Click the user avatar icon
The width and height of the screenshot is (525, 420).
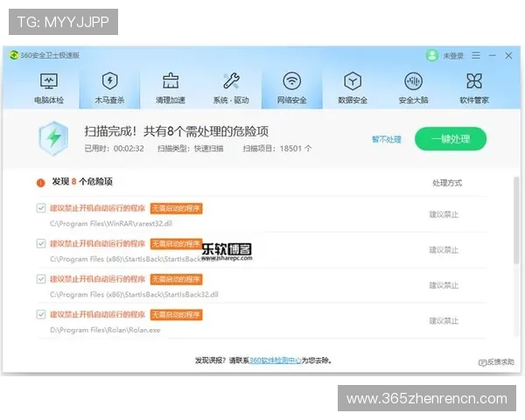click(x=432, y=55)
